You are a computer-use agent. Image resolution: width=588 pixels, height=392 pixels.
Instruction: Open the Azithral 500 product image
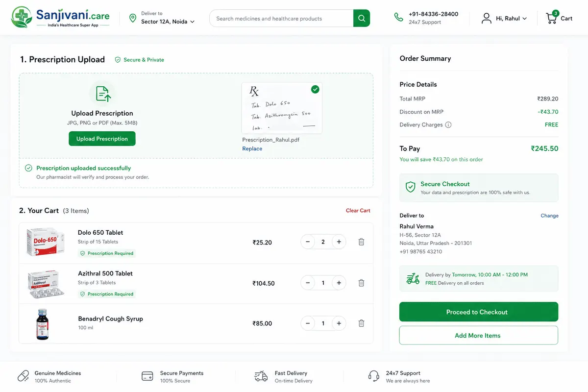46,284
